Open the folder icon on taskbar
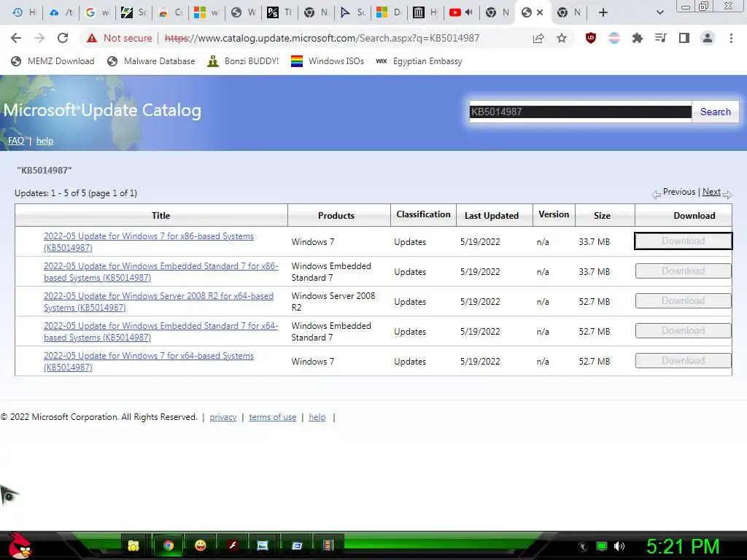Viewport: 747px width, 560px height. tap(133, 545)
